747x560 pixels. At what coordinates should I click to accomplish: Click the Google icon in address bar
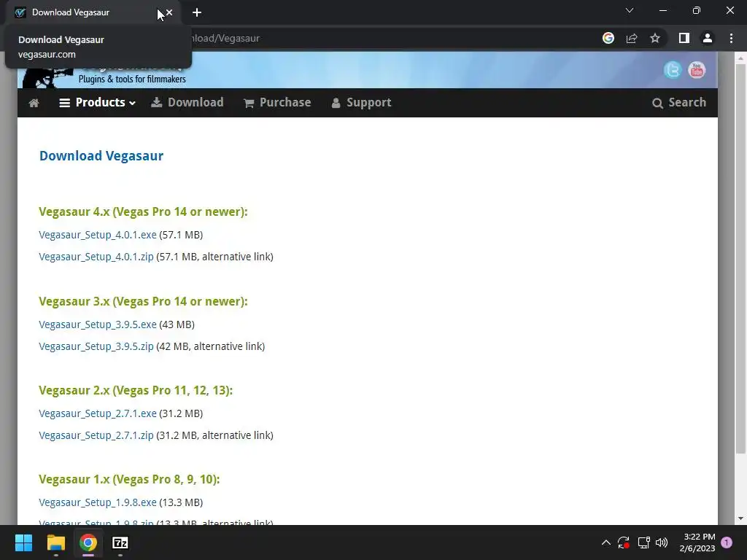coord(608,38)
